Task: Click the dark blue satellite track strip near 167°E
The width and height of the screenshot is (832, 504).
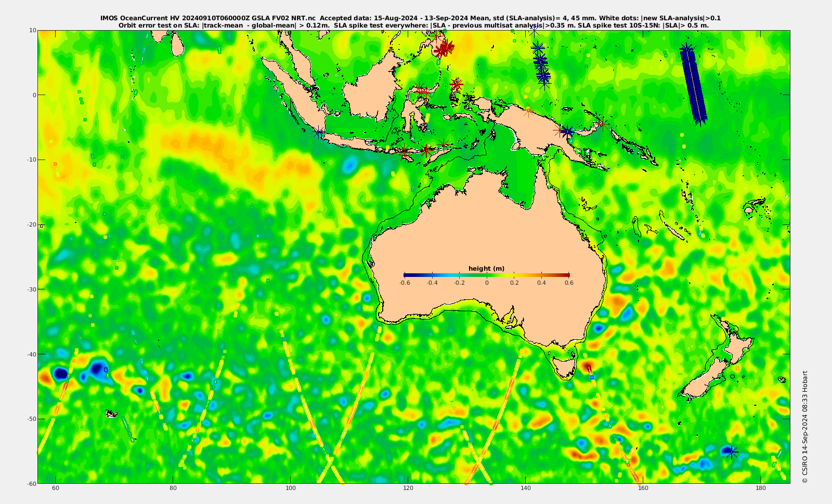Action: (694, 85)
